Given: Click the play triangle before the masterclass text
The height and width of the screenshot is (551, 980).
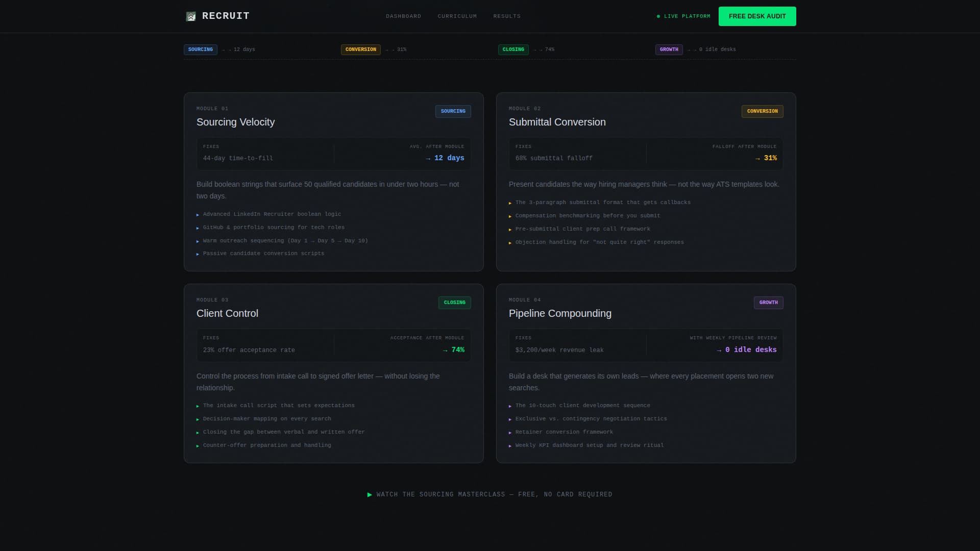Looking at the screenshot, I should 370,494.
